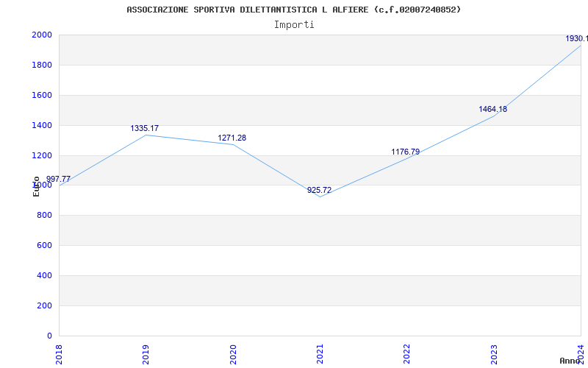This screenshot has height=368, width=588.
Task: Select the 925.72 data label
Action: tap(320, 190)
